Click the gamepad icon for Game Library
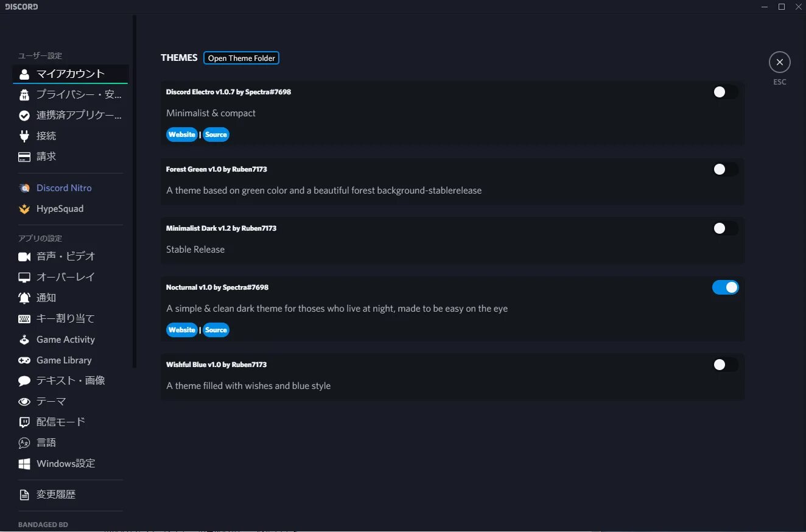The width and height of the screenshot is (806, 532). (x=24, y=360)
